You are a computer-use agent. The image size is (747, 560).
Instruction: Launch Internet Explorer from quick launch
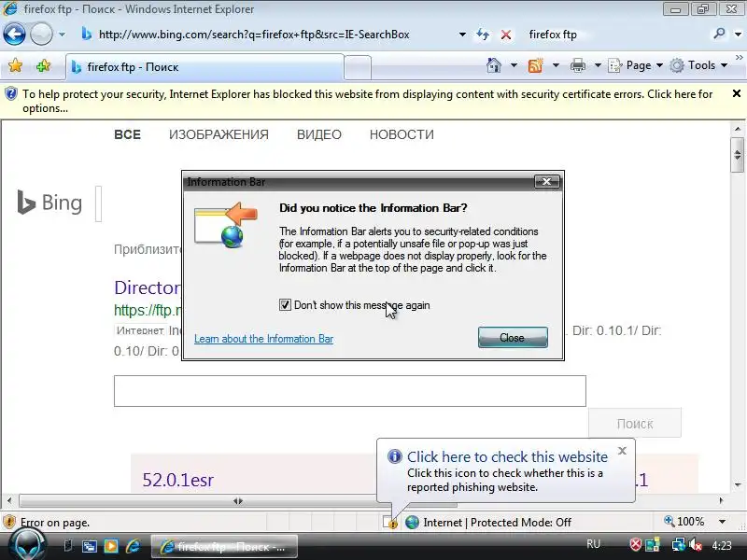point(133,546)
